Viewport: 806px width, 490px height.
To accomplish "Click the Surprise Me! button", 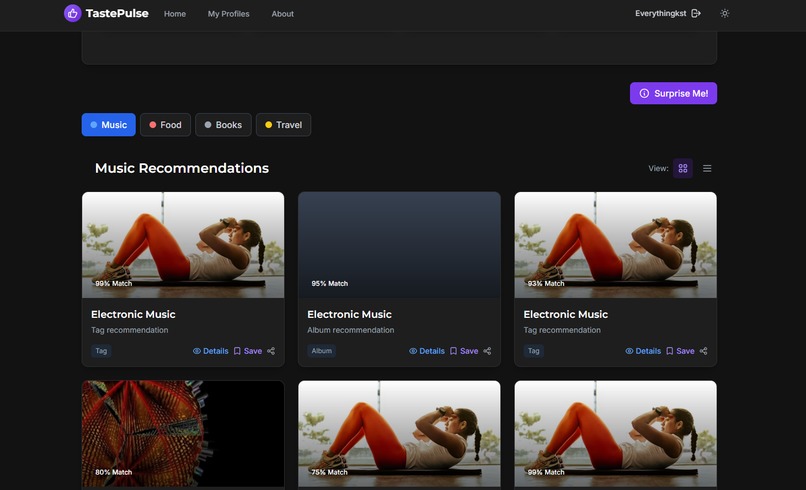I will (673, 93).
